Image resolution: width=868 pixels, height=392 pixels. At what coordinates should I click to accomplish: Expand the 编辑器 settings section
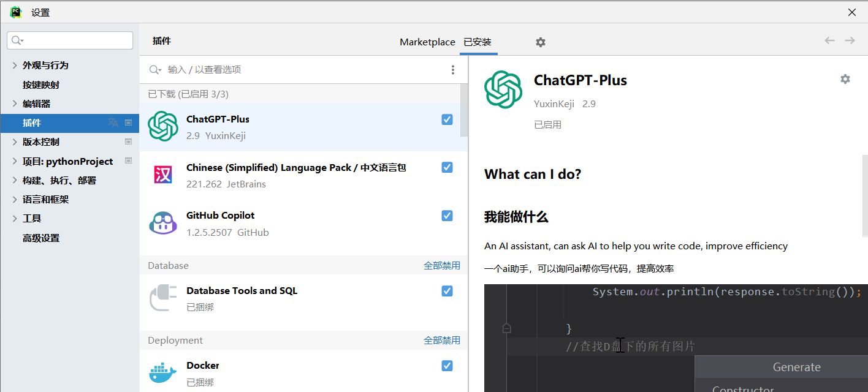pyautogui.click(x=15, y=104)
